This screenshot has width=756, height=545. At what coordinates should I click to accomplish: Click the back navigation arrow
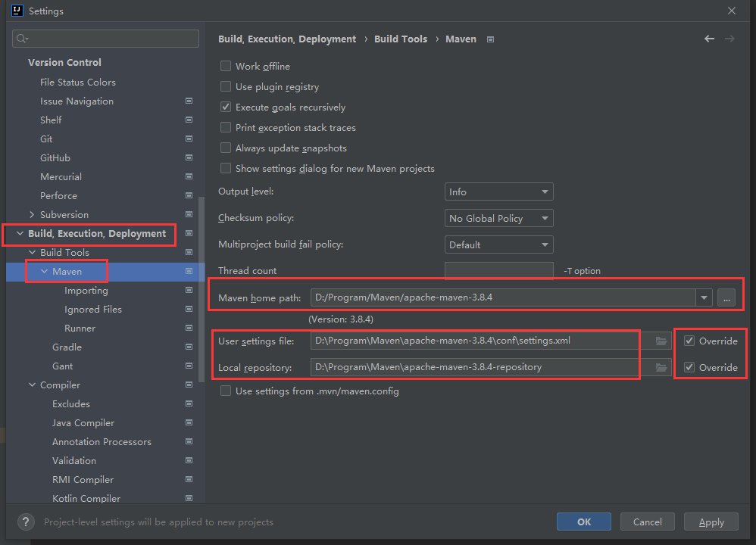click(709, 39)
